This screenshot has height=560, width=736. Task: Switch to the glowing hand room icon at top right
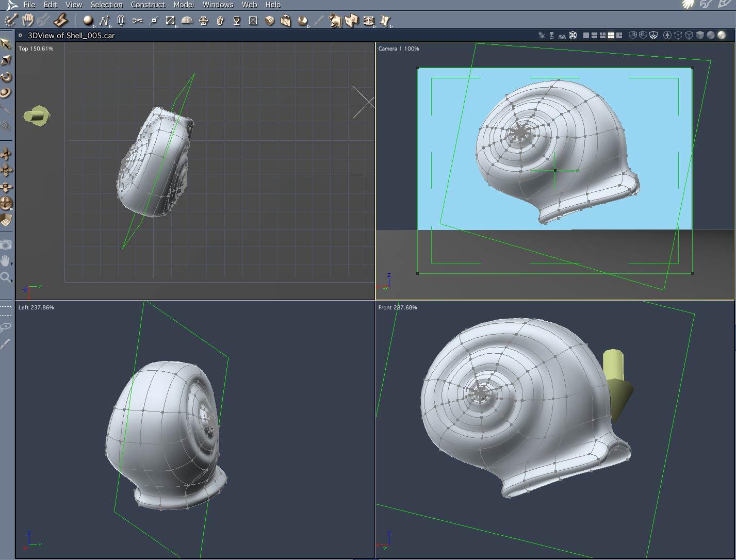[688, 5]
